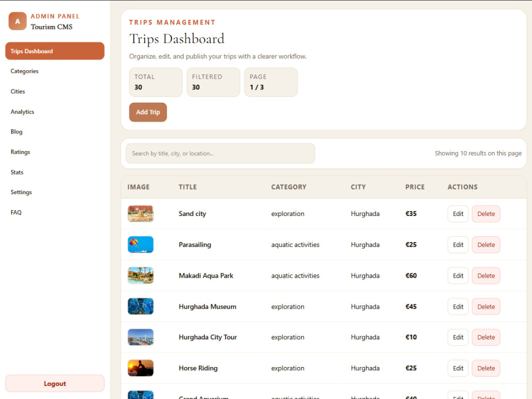Screen dimensions: 532x399
Task: Open Stats in the sidebar
Action: (17, 172)
